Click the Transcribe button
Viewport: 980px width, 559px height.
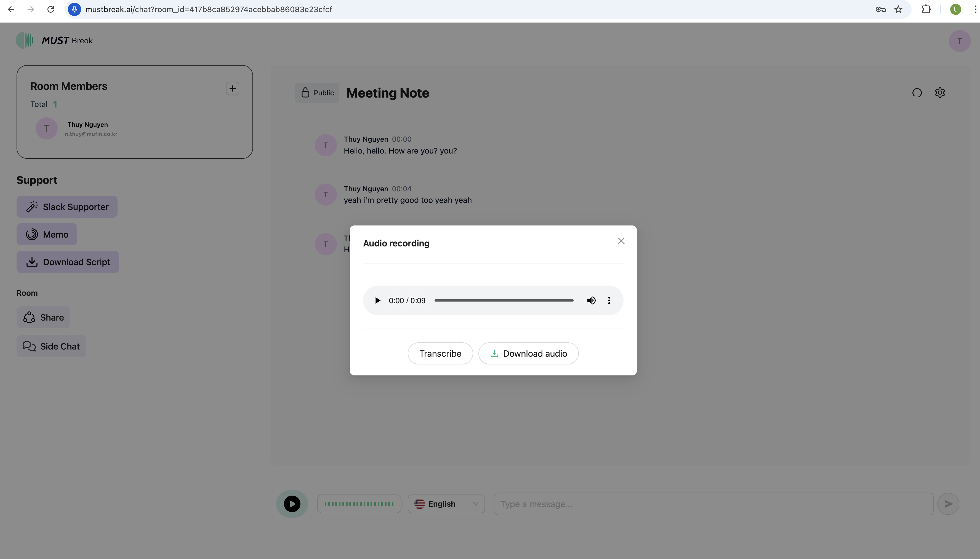(x=440, y=353)
